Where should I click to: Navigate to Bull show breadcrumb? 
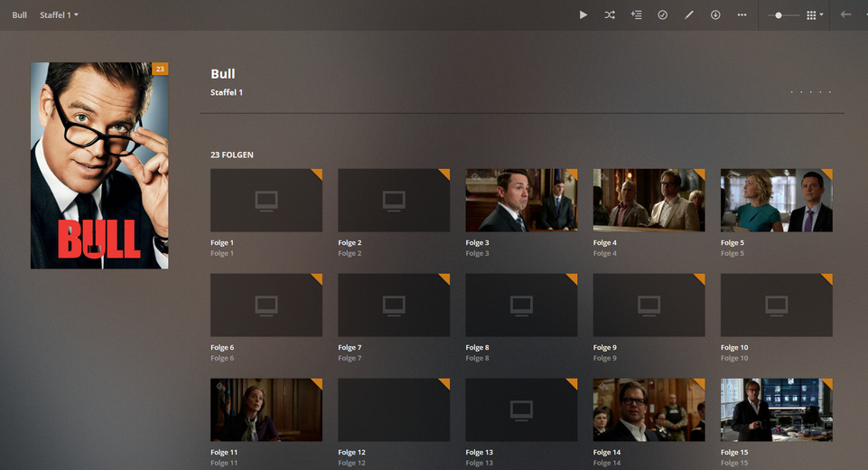pos(19,15)
